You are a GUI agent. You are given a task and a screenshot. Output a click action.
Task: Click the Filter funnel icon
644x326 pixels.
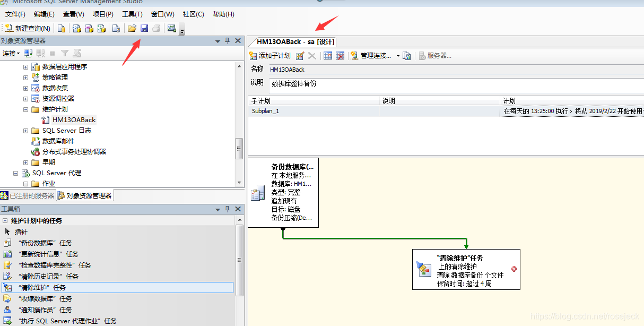(65, 53)
